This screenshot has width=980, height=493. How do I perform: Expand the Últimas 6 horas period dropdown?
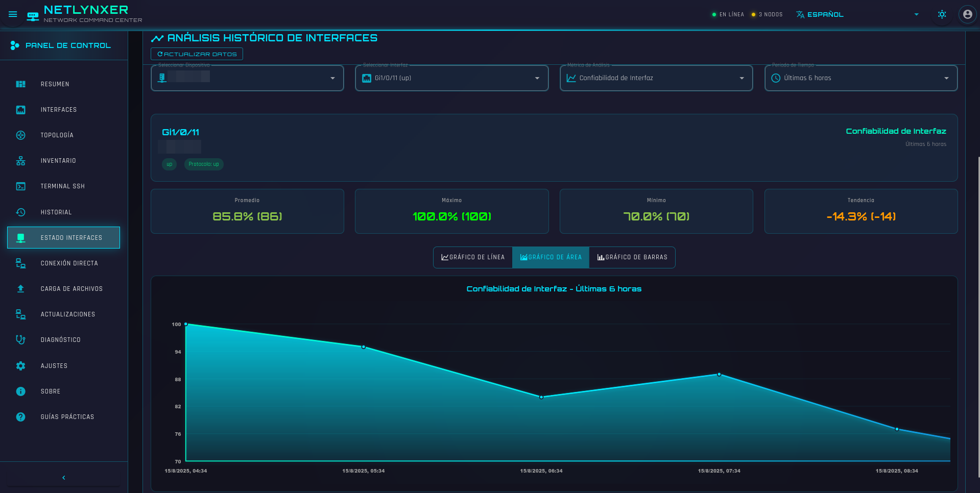(x=861, y=78)
